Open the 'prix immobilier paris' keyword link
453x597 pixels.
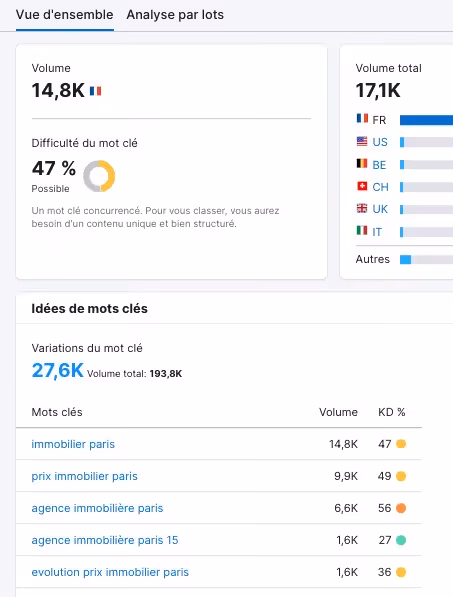[85, 476]
